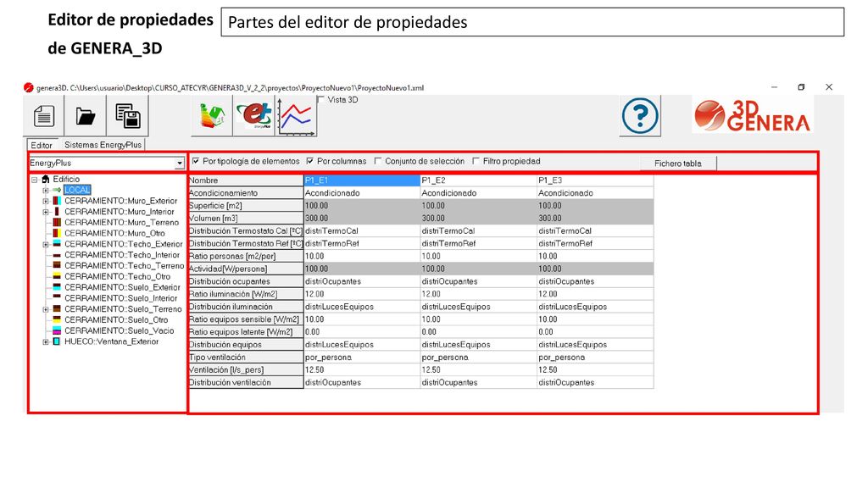This screenshot has width=868, height=488.
Task: Expand the Muro_Exterior tree node
Action: (46, 201)
